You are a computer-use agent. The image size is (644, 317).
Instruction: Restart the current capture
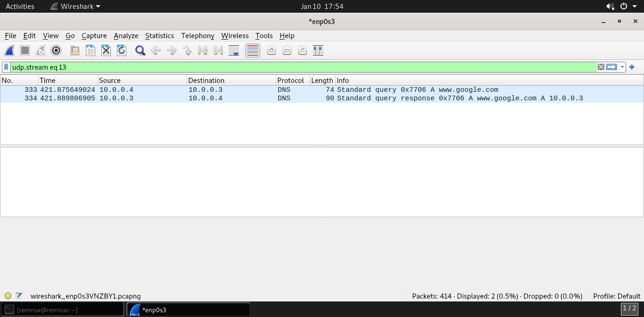pos(40,50)
